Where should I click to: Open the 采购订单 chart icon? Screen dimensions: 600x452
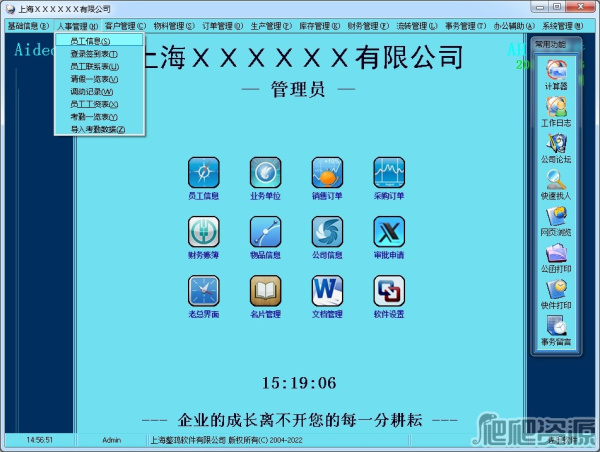[x=389, y=173]
